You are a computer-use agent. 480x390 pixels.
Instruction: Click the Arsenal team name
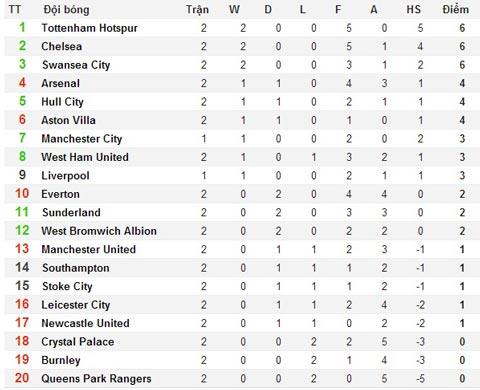pos(60,83)
